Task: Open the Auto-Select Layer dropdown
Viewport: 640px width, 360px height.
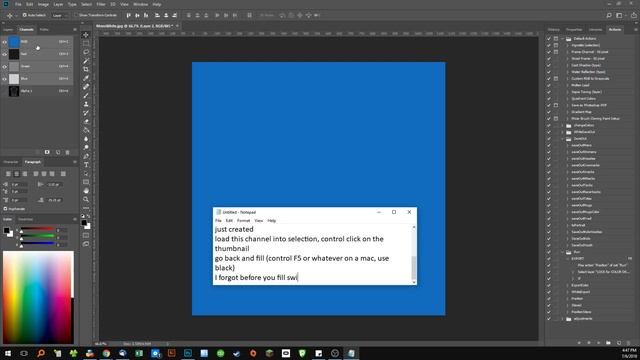Action: pos(60,16)
